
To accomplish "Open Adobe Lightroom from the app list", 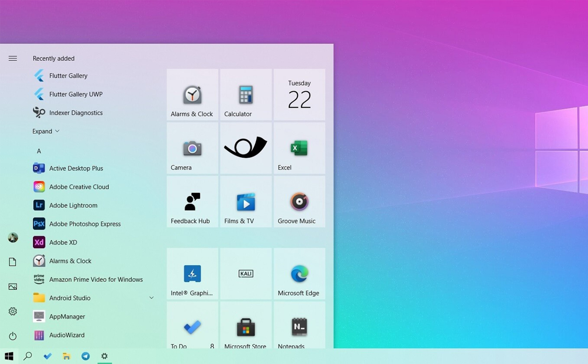I will click(x=73, y=205).
